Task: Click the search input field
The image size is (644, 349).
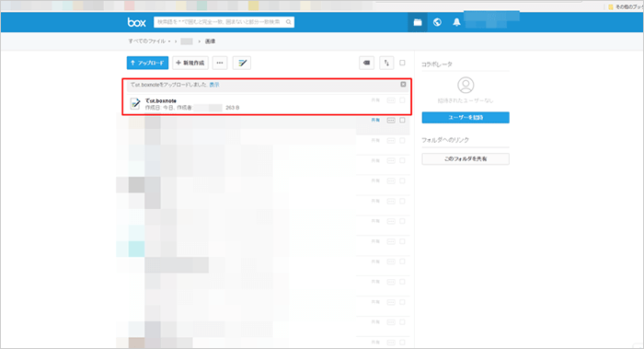Action: pos(224,22)
